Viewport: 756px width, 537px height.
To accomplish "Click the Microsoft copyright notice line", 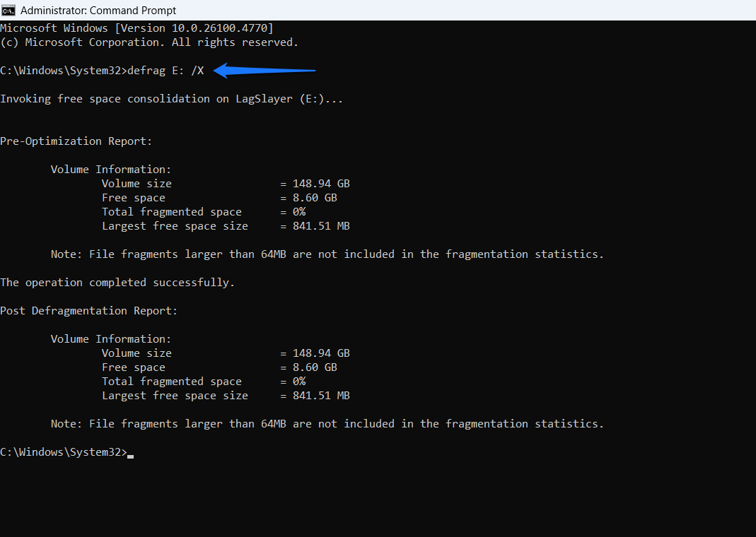I will (x=146, y=42).
